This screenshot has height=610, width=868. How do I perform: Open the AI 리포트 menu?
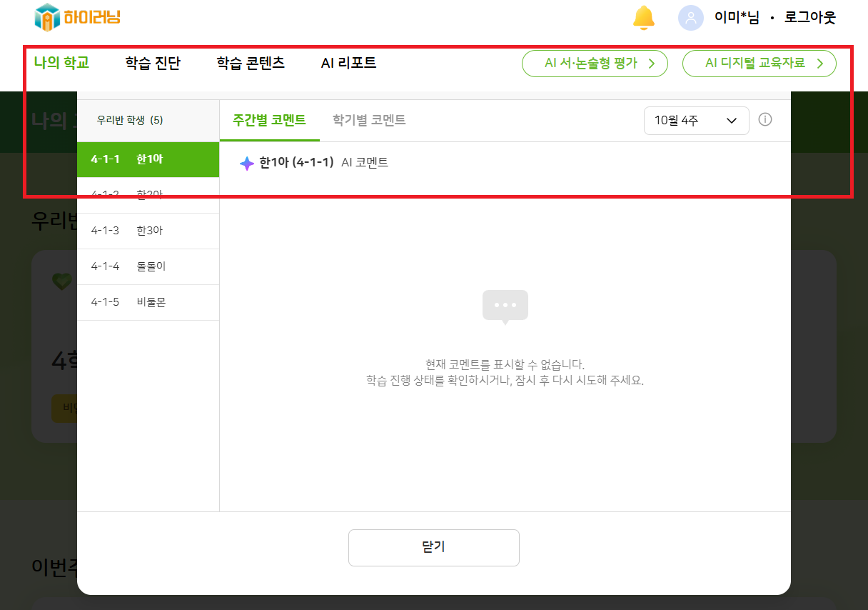click(x=348, y=63)
